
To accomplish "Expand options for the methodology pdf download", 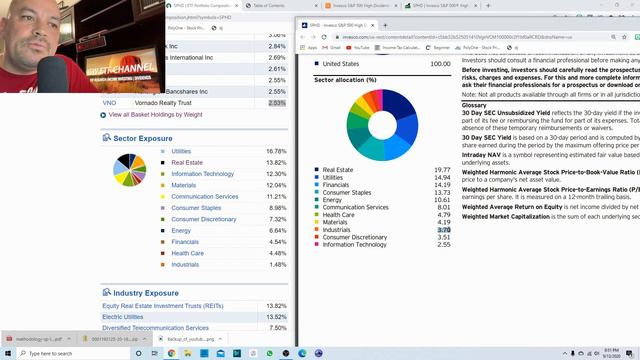I will pyautogui.click(x=69, y=339).
